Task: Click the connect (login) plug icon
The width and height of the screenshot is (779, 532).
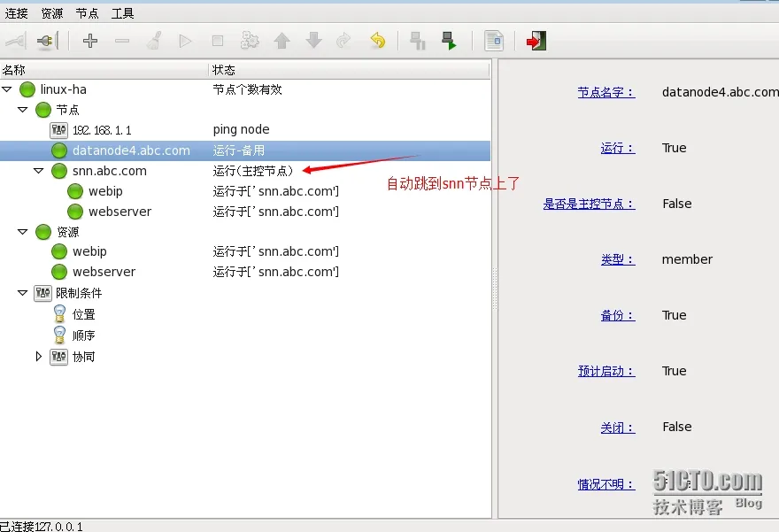Action: pyautogui.click(x=15, y=41)
